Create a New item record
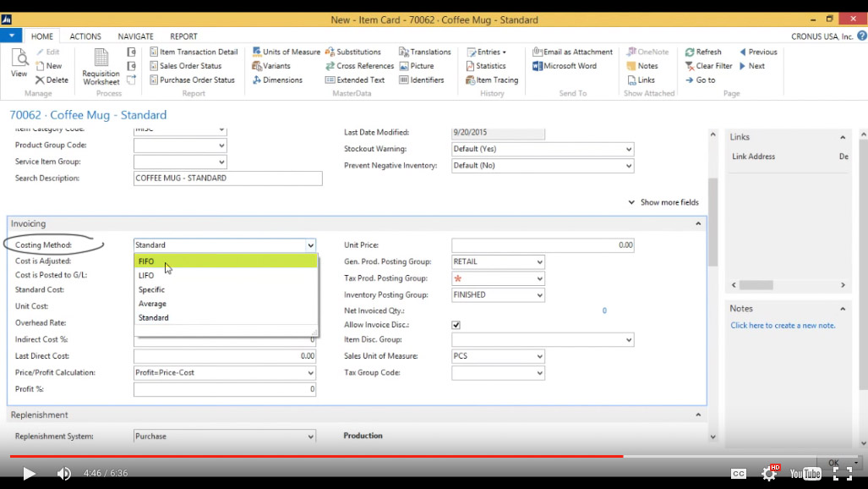Viewport: 868px width, 489px height. click(49, 66)
